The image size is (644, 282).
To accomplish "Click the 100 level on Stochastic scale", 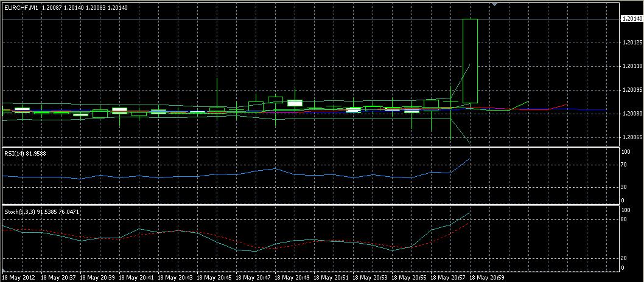I will [x=627, y=210].
